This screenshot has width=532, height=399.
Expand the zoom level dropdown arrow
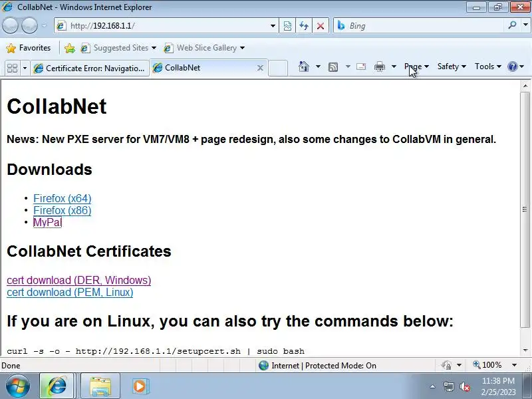(x=514, y=365)
